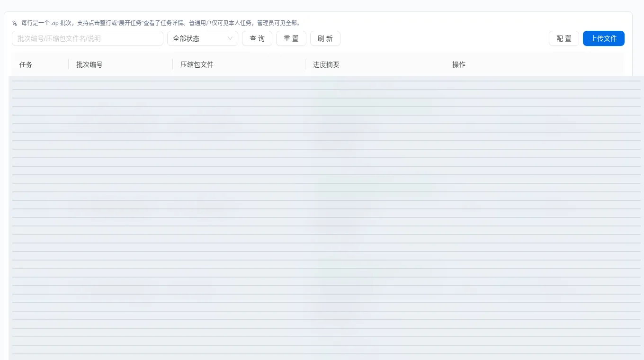644x360 pixels.
Task: Click the zip batch description hint text
Action: coord(161,23)
